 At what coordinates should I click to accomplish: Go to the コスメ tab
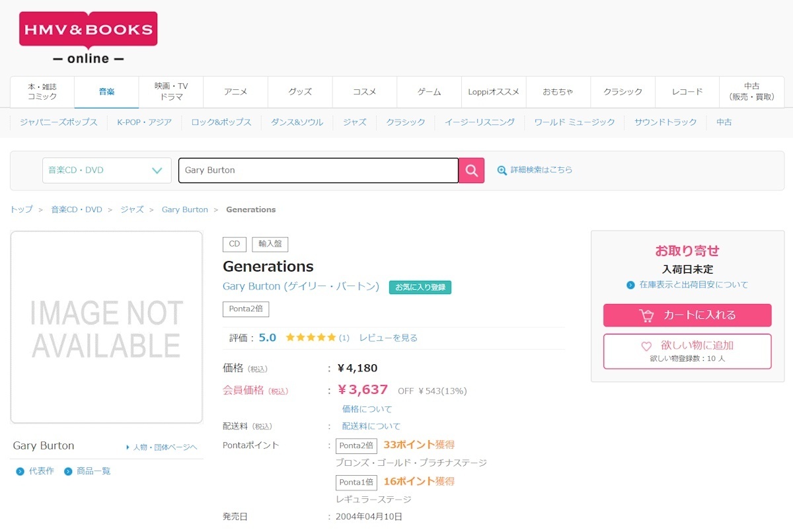[x=365, y=92]
